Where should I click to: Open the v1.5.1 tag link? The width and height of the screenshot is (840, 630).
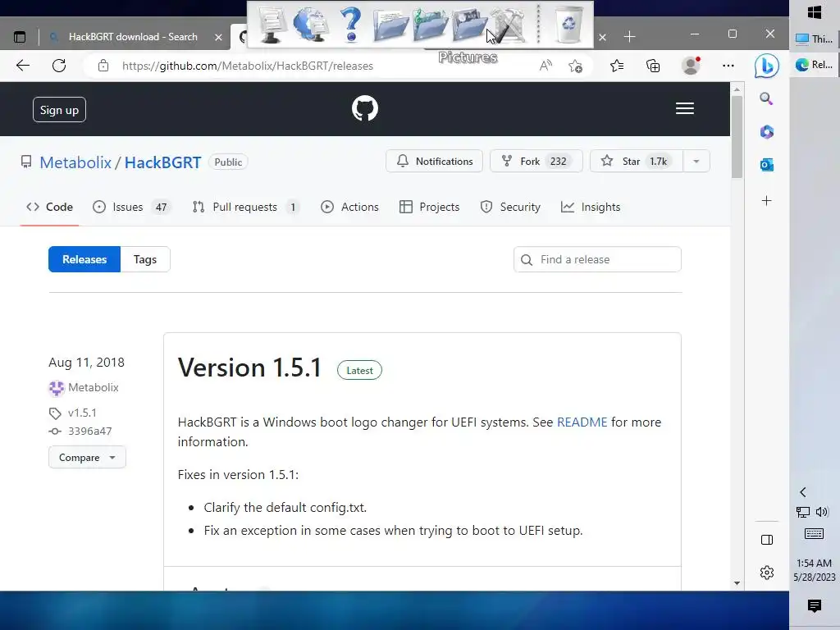(82, 413)
